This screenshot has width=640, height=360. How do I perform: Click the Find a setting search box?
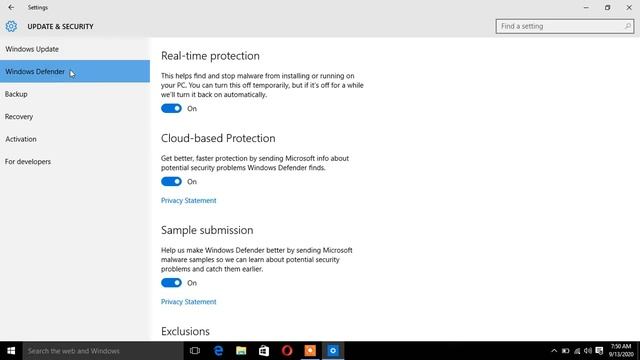564,26
